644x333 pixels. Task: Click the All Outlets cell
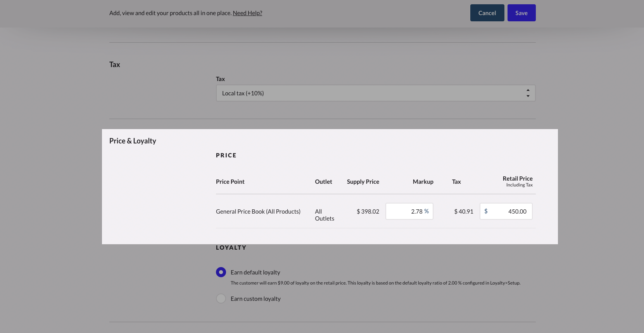coord(324,215)
